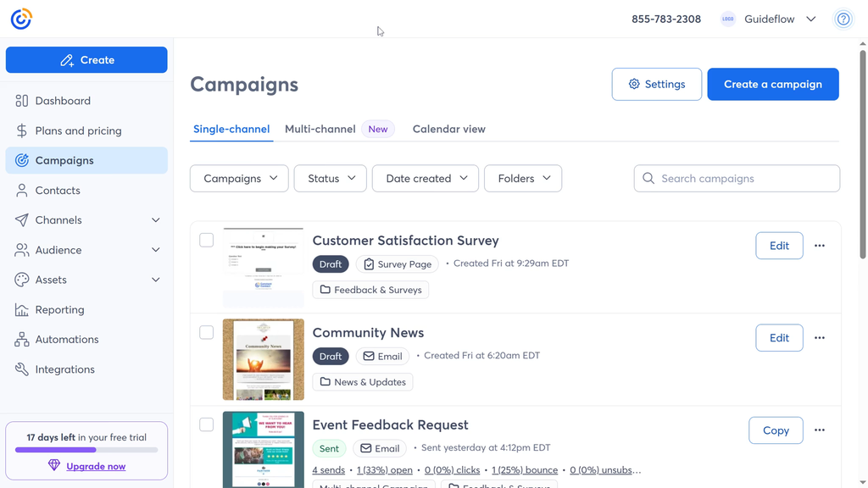The image size is (868, 488).
Task: Open Integrations plug icon
Action: tap(22, 369)
